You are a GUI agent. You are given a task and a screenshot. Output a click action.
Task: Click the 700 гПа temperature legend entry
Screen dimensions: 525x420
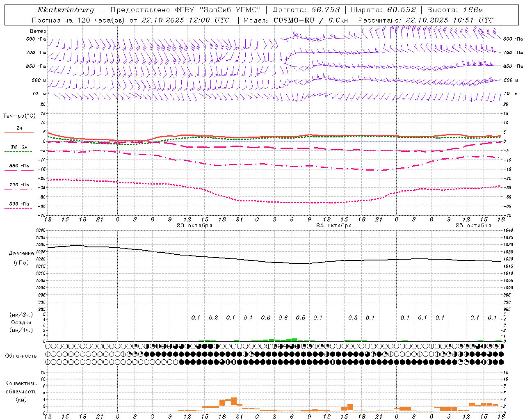pos(19,185)
